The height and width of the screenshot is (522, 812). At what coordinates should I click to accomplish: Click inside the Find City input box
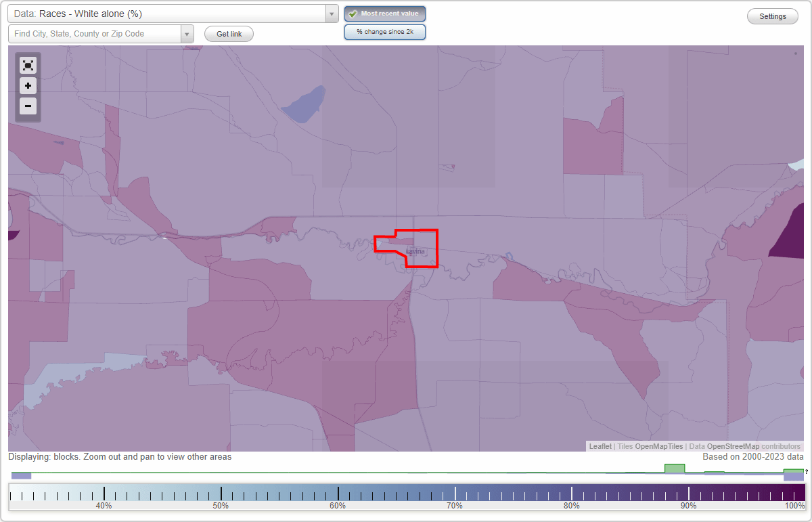coord(95,33)
